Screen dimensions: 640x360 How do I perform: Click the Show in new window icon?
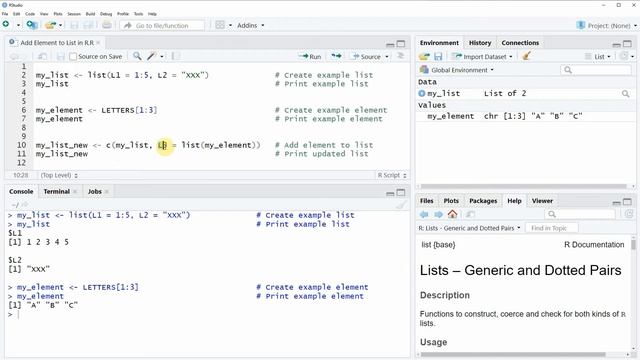(x=42, y=56)
